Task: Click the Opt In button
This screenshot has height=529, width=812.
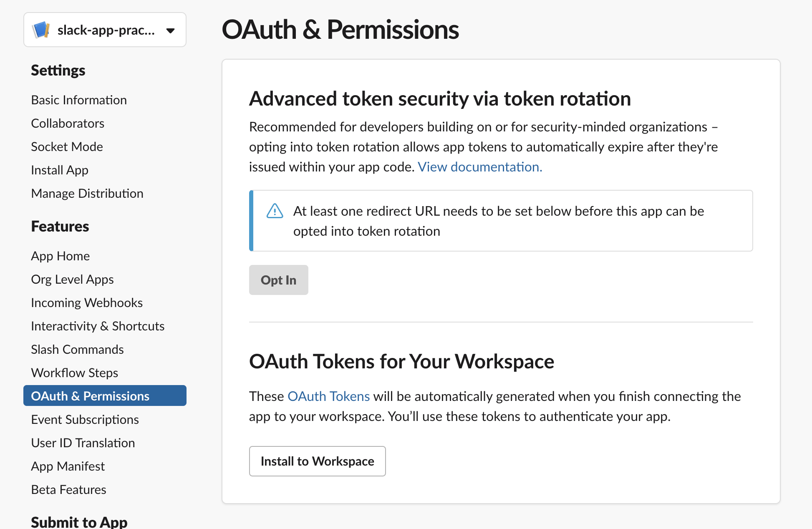Action: pyautogui.click(x=278, y=280)
